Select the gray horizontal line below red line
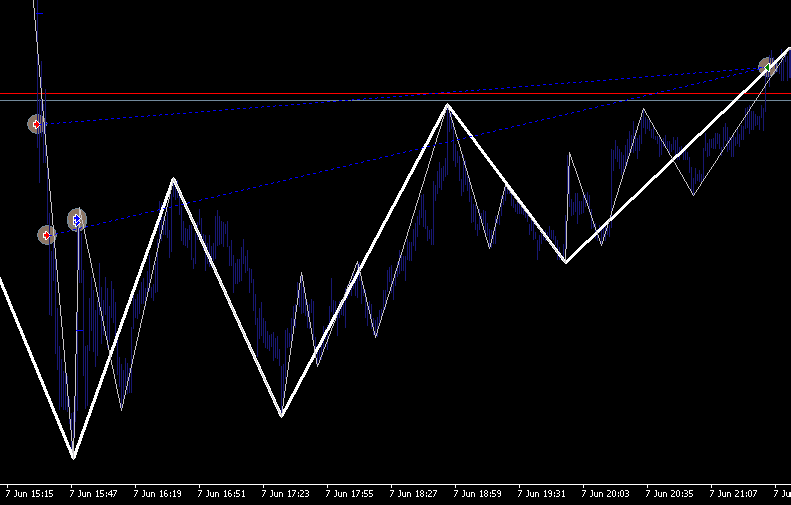The image size is (791, 505). [x=396, y=100]
